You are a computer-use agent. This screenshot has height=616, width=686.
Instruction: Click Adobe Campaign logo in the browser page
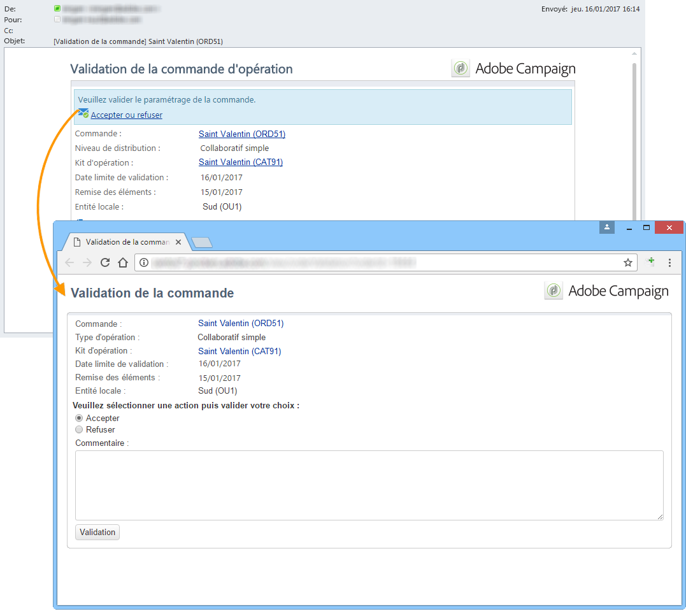pyautogui.click(x=606, y=291)
